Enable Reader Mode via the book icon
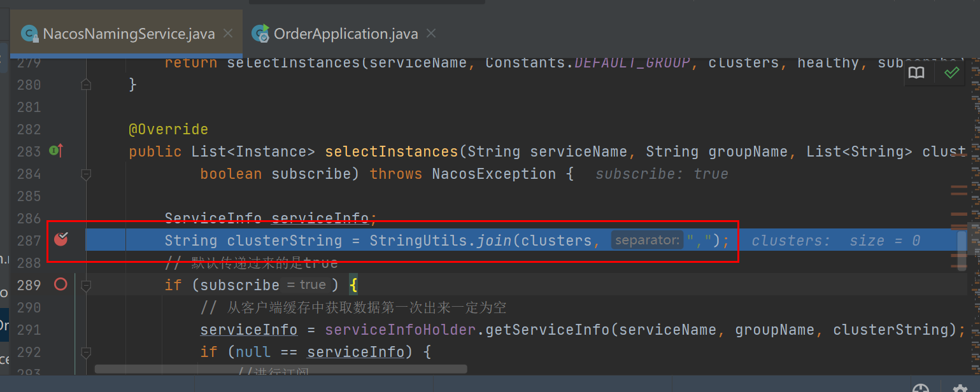The height and width of the screenshot is (392, 980). click(x=916, y=73)
